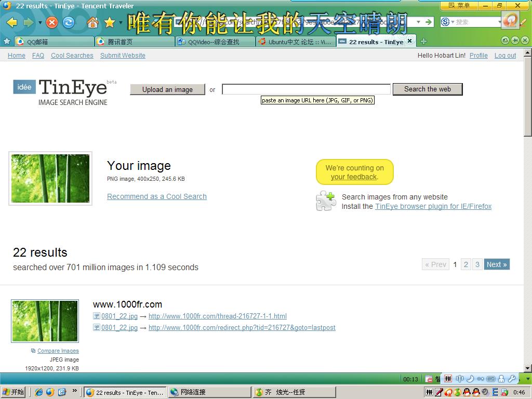Click the puzzle piece plugin icon
This screenshot has width=532, height=399.
[325, 201]
